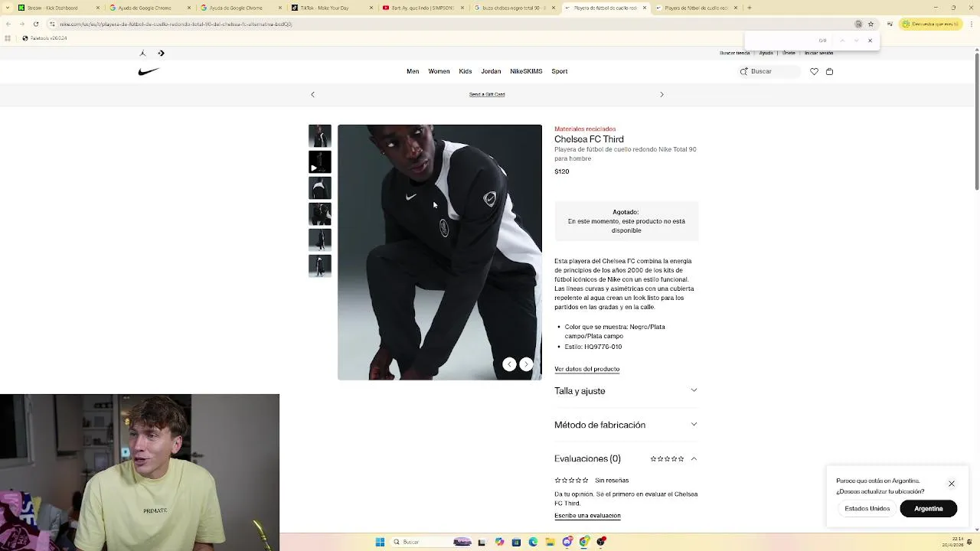The height and width of the screenshot is (551, 980).
Task: Select the first product thumbnail
Action: point(320,136)
